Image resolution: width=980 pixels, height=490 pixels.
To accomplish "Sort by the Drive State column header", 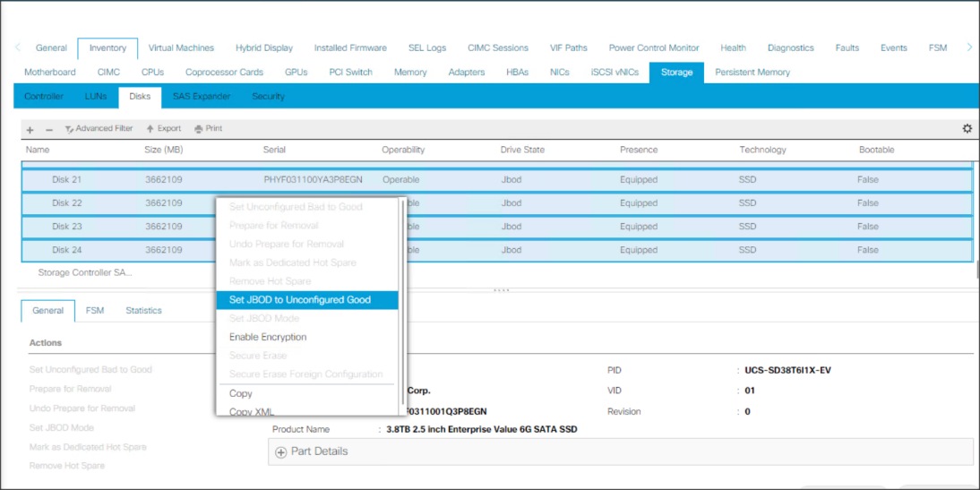I will pos(522,150).
